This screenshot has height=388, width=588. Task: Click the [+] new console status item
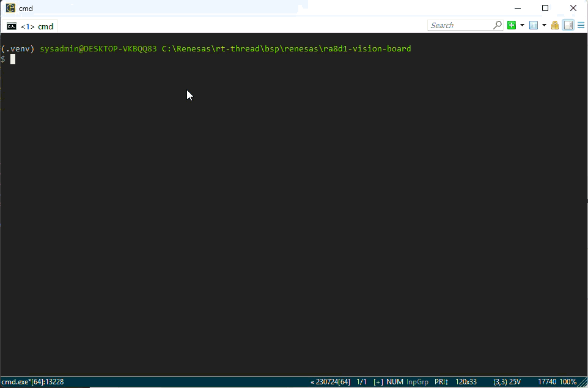tap(378, 382)
